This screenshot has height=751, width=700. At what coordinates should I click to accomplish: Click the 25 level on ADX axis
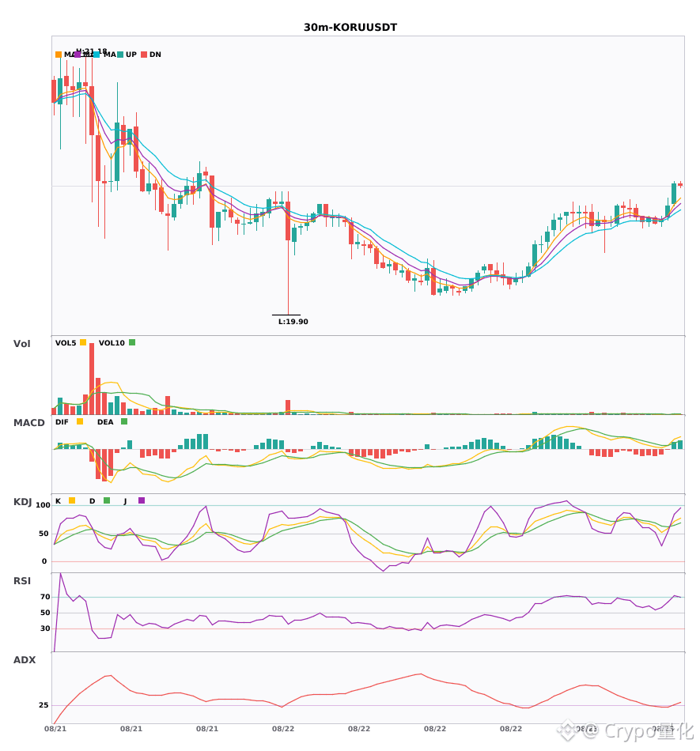[x=44, y=705]
